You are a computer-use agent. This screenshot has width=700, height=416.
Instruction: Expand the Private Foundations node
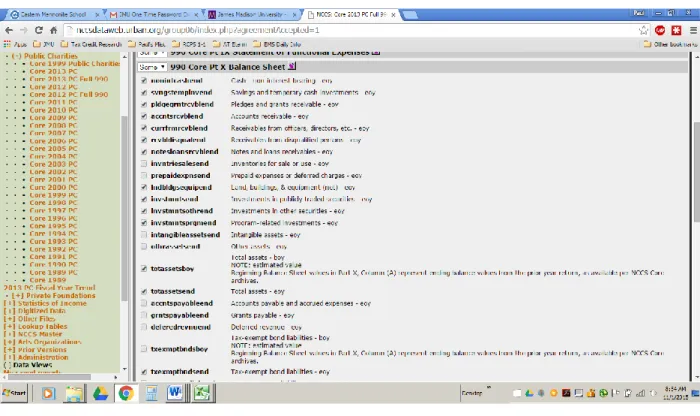(x=17, y=295)
